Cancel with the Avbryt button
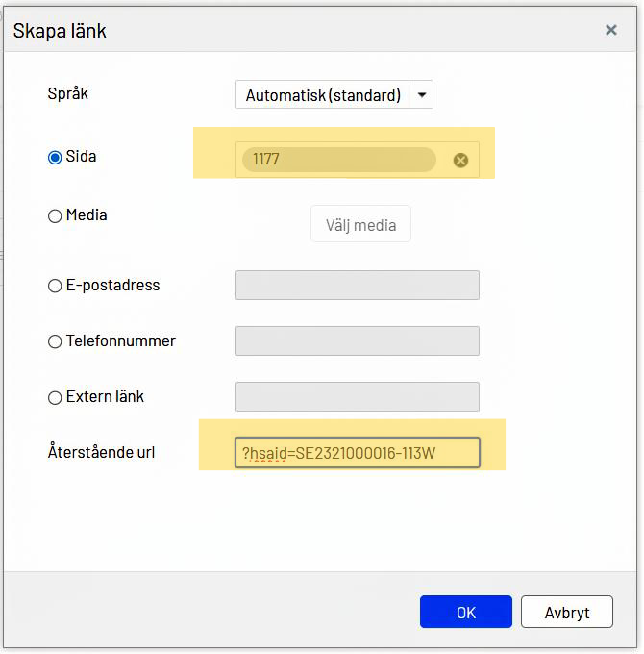The image size is (644, 654). pos(567,612)
